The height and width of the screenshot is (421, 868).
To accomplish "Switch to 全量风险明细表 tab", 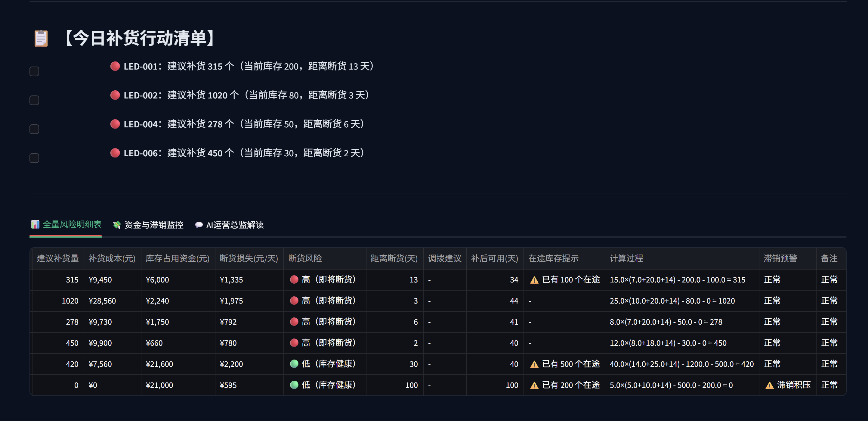I will (x=66, y=224).
